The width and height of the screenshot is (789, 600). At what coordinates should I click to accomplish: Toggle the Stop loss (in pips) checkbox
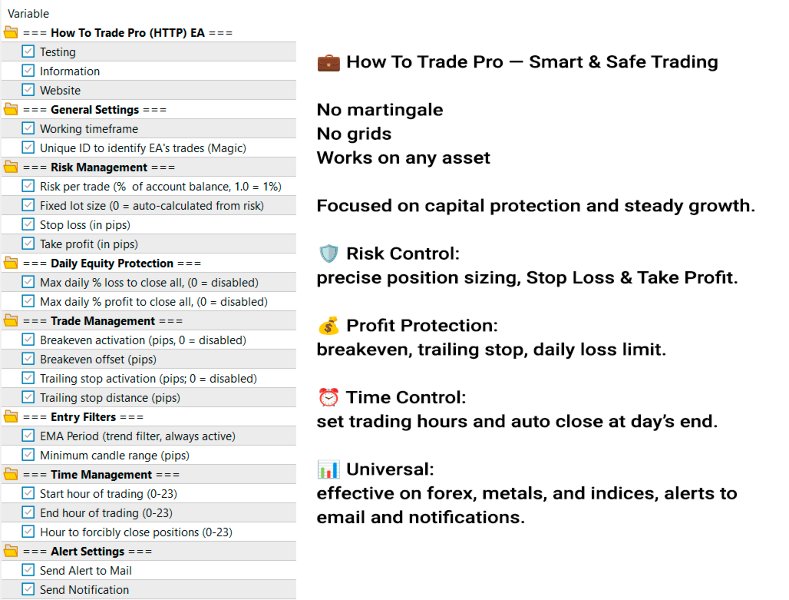pos(28,225)
